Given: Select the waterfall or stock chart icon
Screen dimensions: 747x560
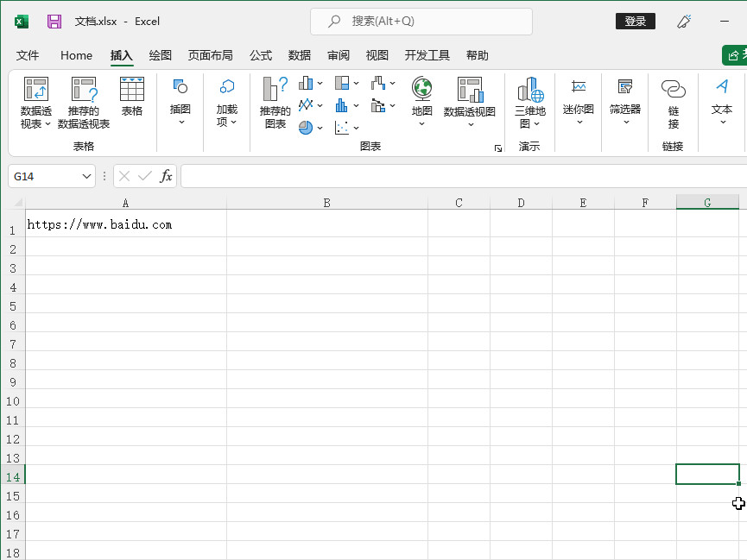Looking at the screenshot, I should pyautogui.click(x=378, y=84).
